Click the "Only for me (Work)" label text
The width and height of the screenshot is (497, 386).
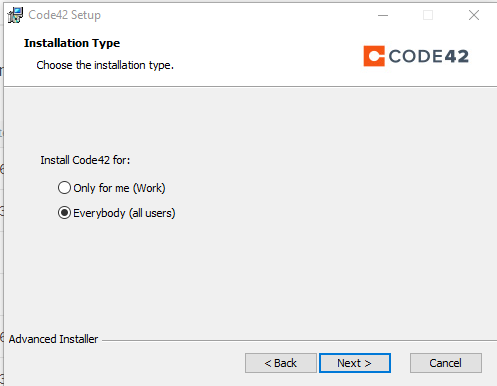click(119, 188)
